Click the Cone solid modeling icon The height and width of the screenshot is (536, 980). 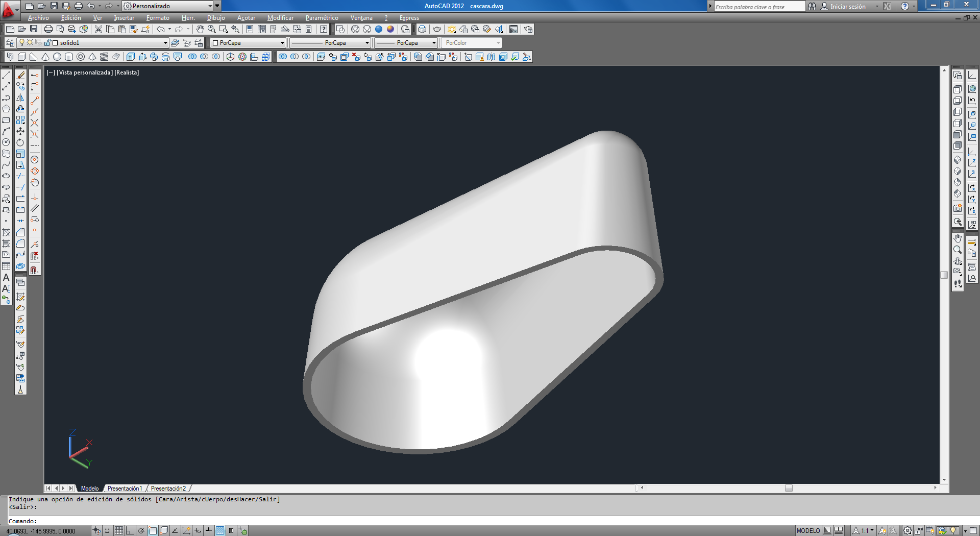45,57
